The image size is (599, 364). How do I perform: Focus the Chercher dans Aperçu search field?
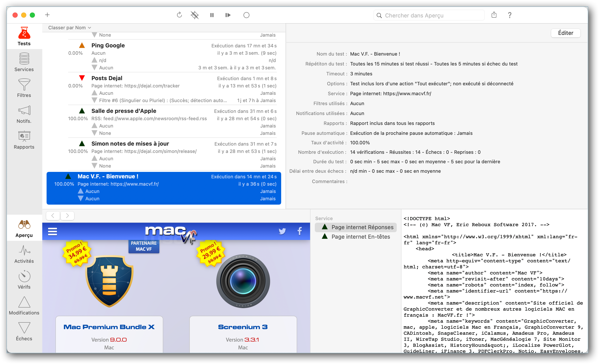click(429, 15)
